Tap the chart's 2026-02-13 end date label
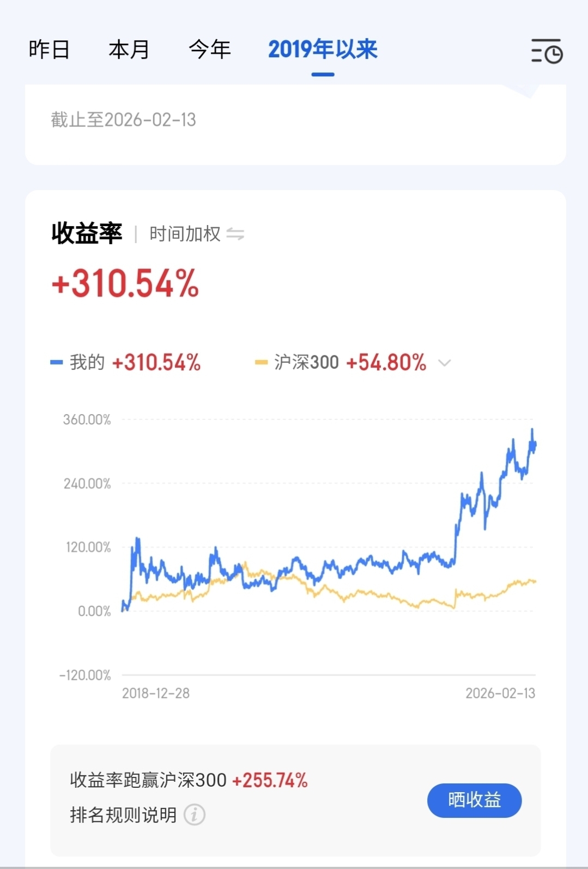Image resolution: width=588 pixels, height=869 pixels. click(x=500, y=693)
